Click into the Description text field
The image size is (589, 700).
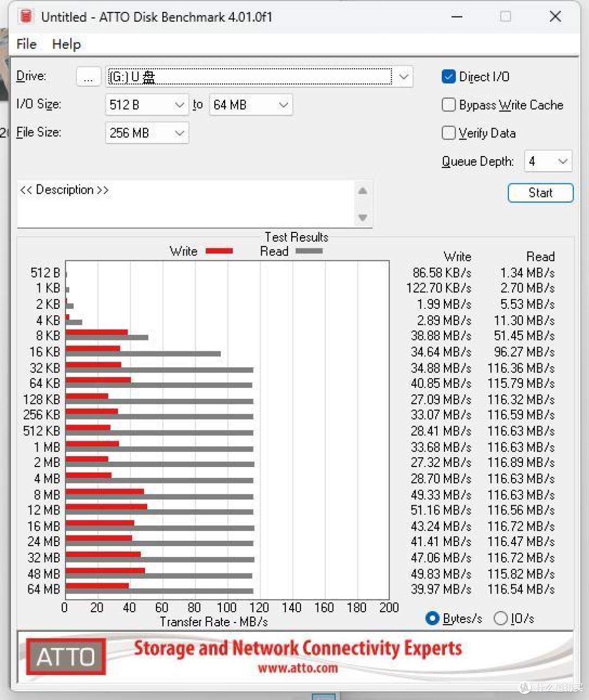[185, 204]
